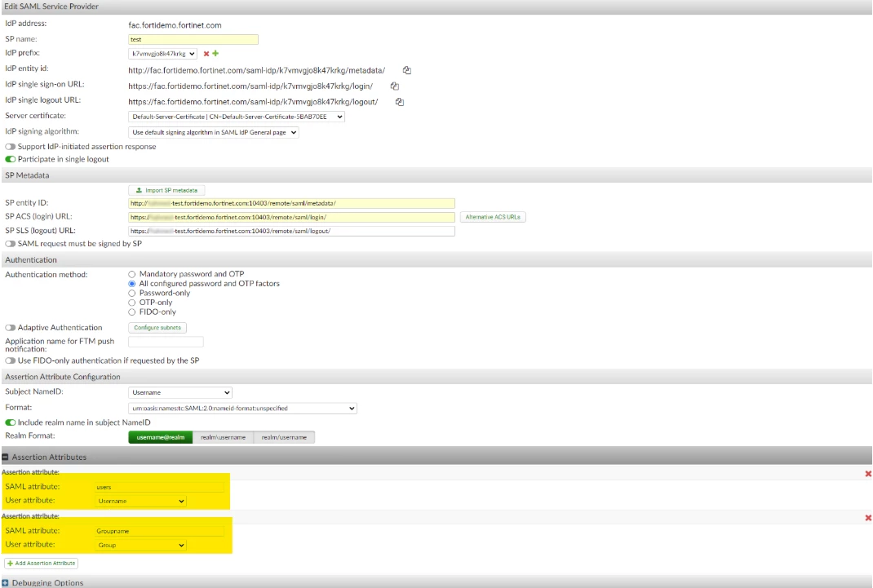The width and height of the screenshot is (873, 588).
Task: Select All configured password and OTP factors
Action: point(132,284)
